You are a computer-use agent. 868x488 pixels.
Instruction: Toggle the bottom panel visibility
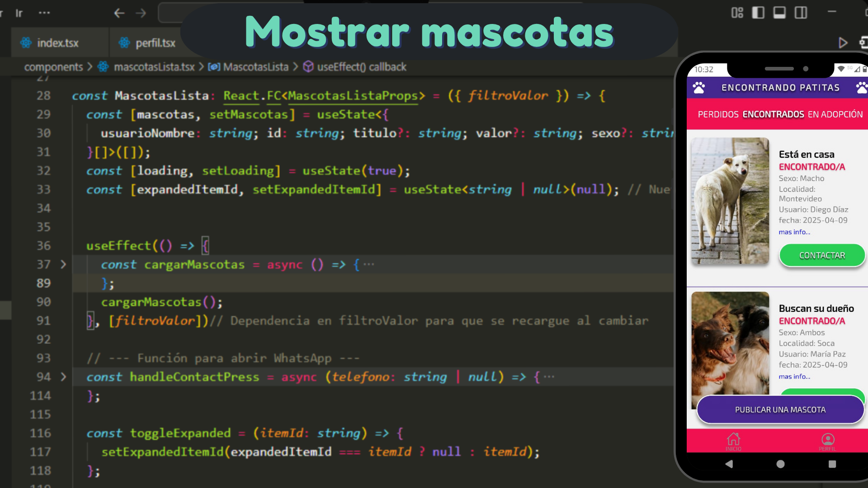click(x=779, y=13)
